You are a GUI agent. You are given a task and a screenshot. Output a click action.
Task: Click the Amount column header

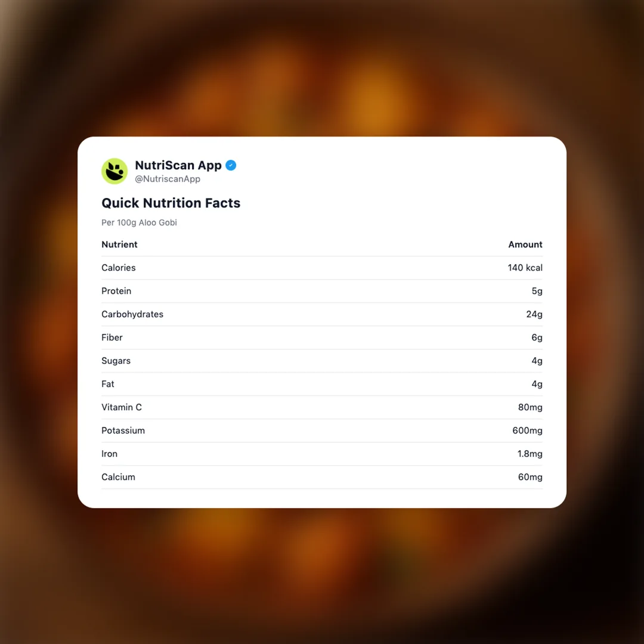coord(525,244)
